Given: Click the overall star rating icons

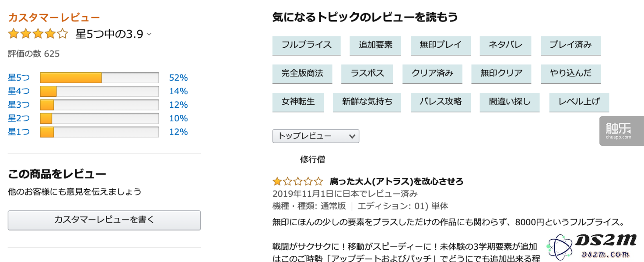Looking at the screenshot, I should click(x=38, y=34).
